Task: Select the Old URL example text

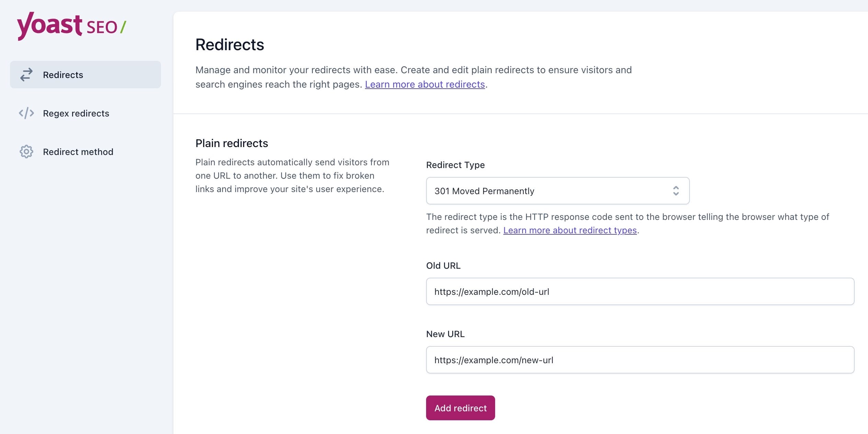Action: 492,291
